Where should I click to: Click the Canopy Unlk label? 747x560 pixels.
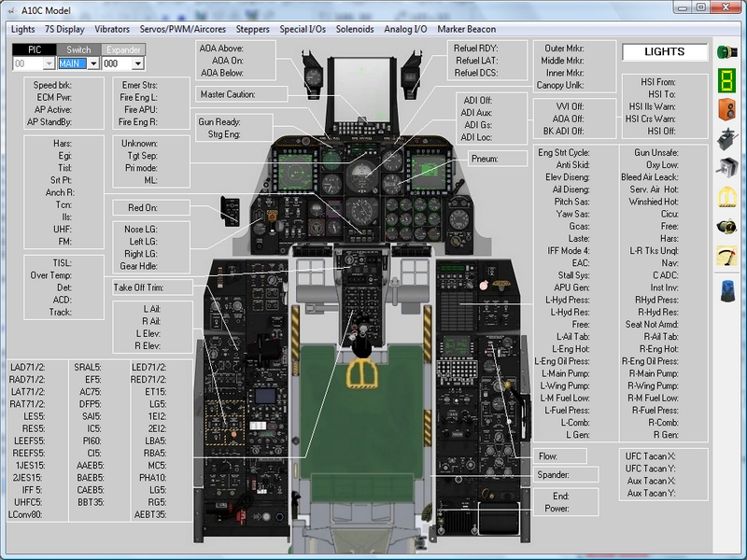point(559,85)
